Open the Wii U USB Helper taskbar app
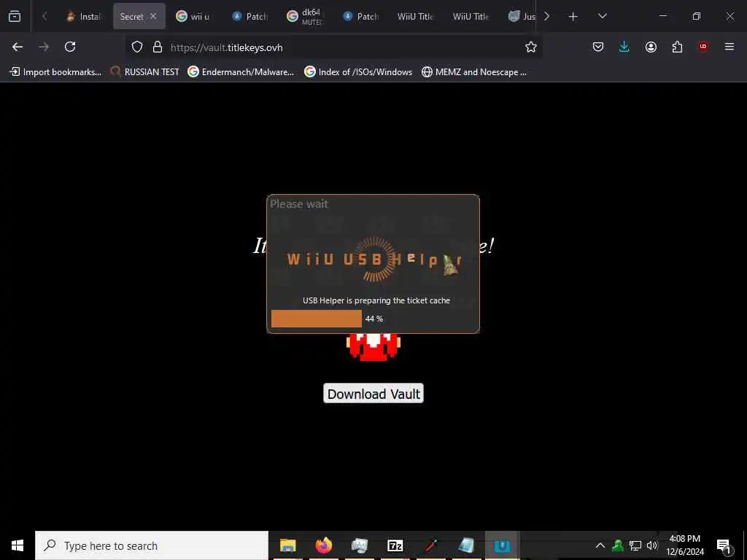 coord(502,545)
